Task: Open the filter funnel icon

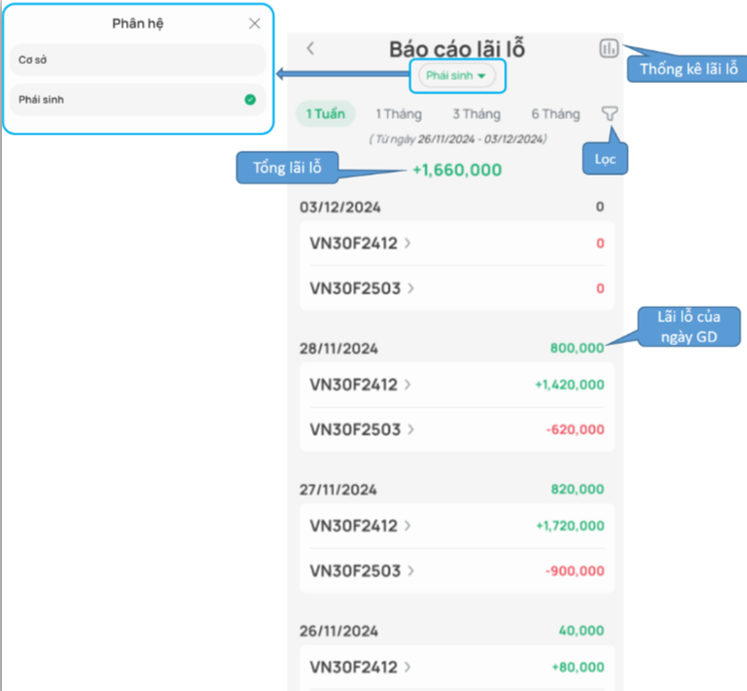Action: (x=609, y=113)
